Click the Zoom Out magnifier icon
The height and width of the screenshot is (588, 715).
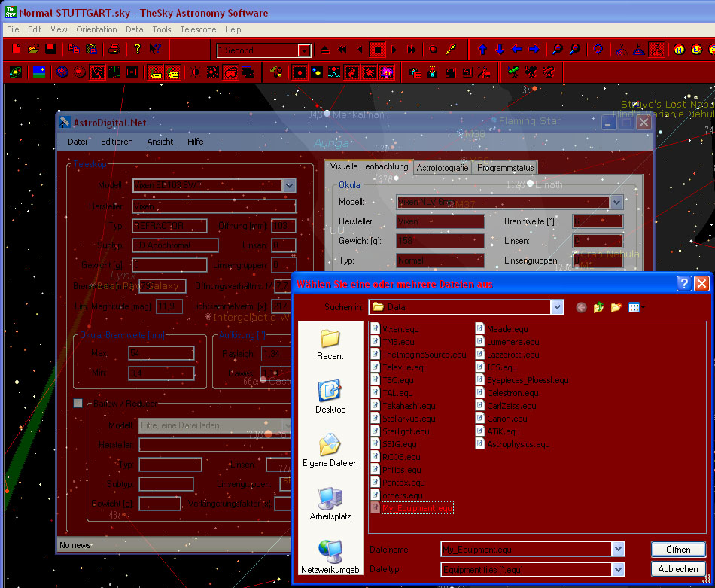[x=574, y=50]
